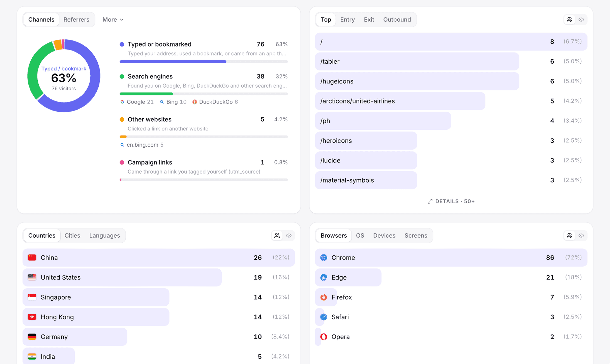Toggle visitors icon in Countries panel
The image size is (610, 364).
(x=277, y=236)
